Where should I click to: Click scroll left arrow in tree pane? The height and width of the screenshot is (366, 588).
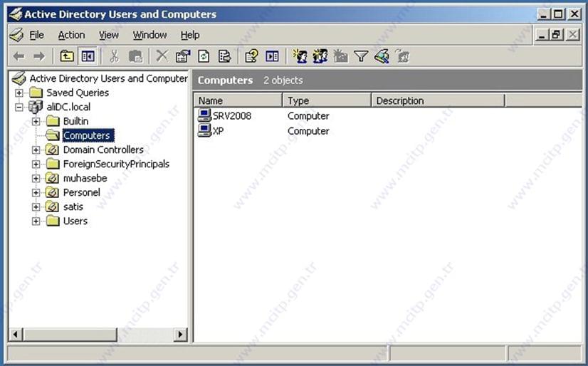(x=16, y=334)
